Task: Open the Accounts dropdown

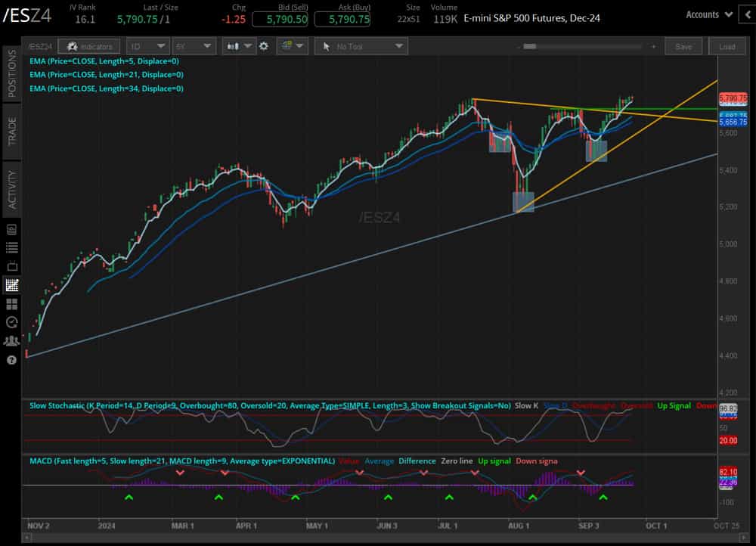Action: [x=709, y=14]
